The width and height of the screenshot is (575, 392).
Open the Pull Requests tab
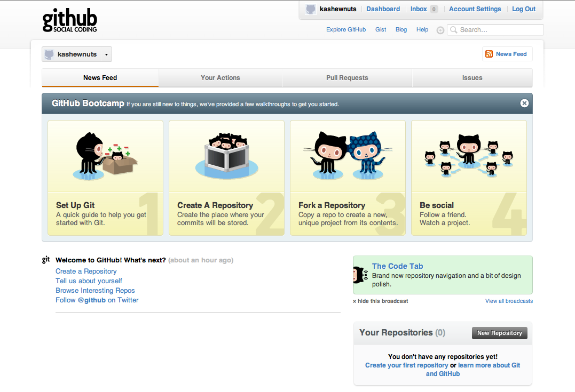(x=347, y=78)
